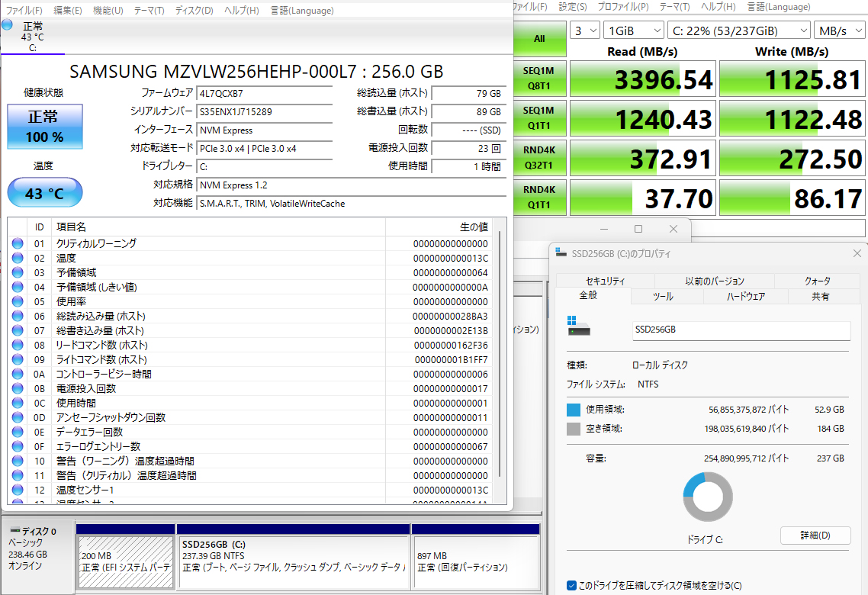Click status circle for ライトコマンド数 row
Screen dimensions: 868x595
click(18, 359)
